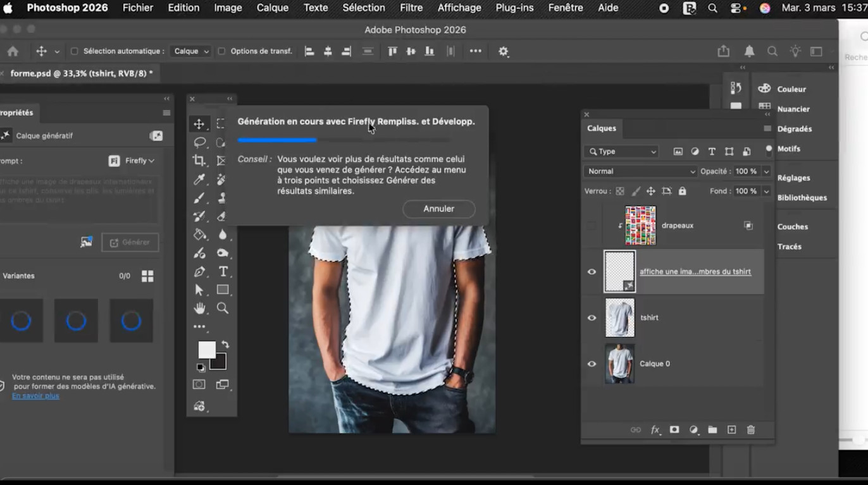Viewport: 868px width, 485px height.
Task: Open the En savoir plus link
Action: pos(35,396)
